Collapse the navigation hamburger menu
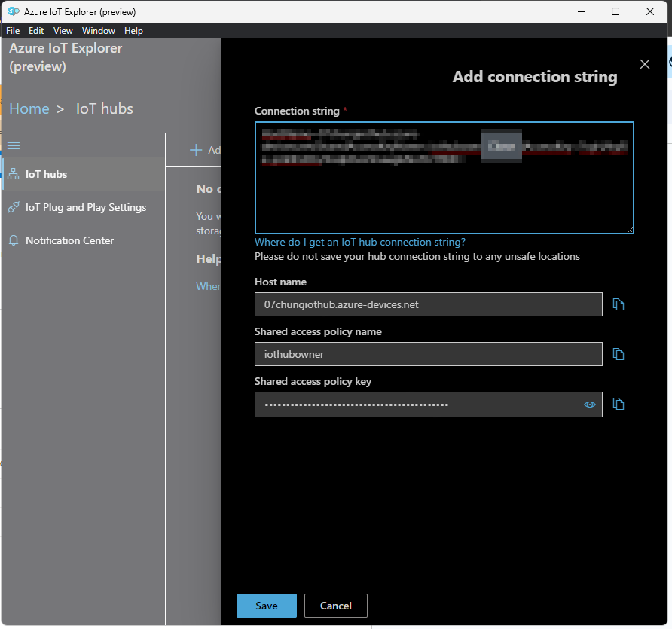 pos(14,145)
